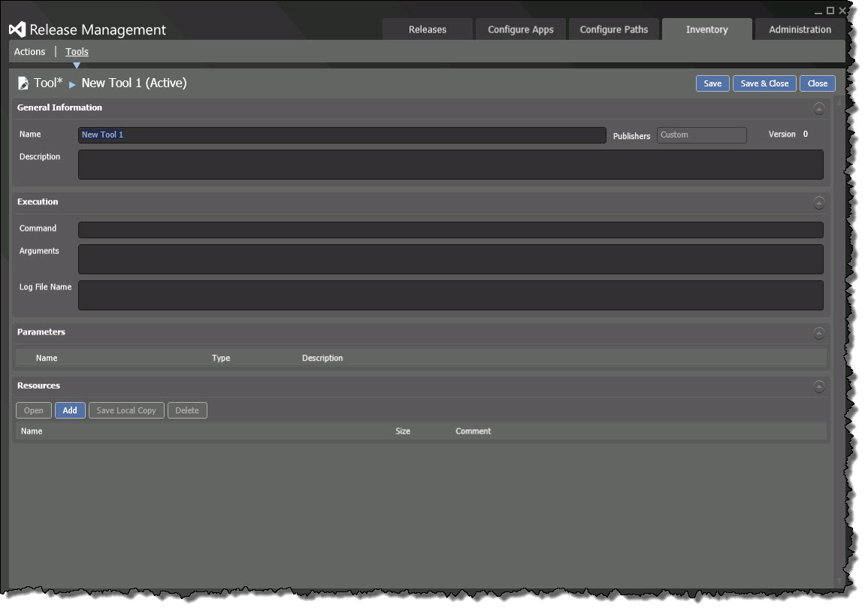The height and width of the screenshot is (611, 868).
Task: Click the Visual Studio logo icon
Action: pos(17,30)
